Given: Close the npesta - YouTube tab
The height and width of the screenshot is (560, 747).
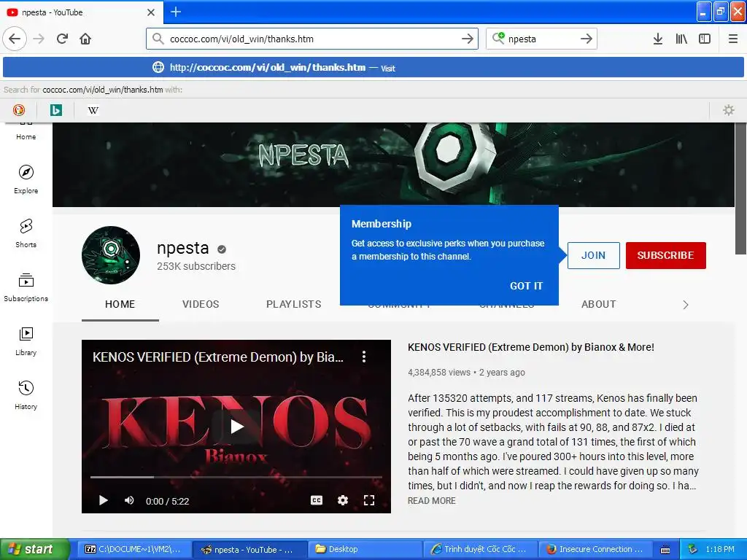Looking at the screenshot, I should [x=150, y=12].
